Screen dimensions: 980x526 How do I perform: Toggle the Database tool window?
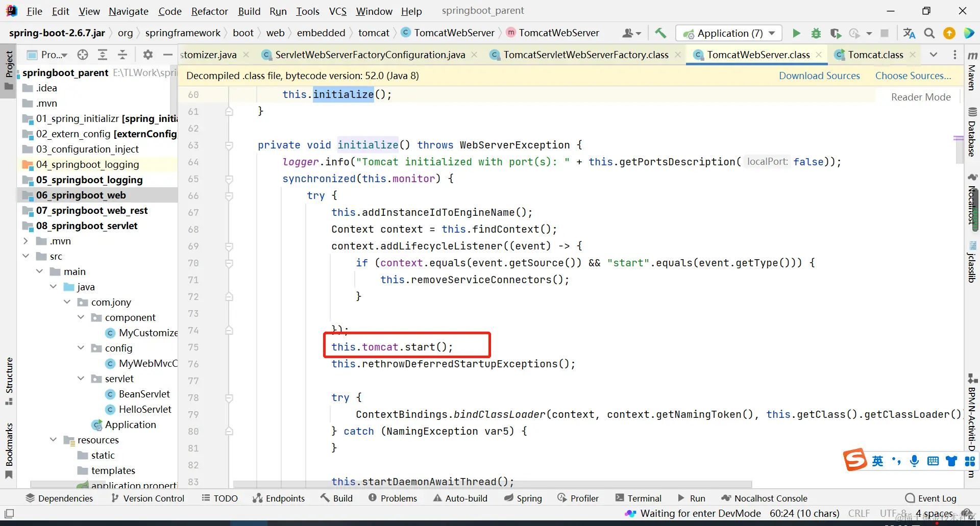tap(972, 132)
